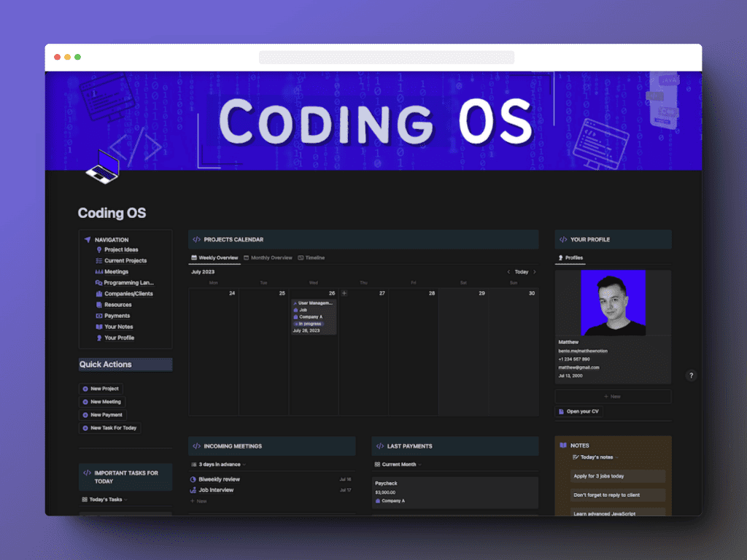Click the Project Ideas lightbulb icon
Screen dimensions: 747x560
[98, 249]
